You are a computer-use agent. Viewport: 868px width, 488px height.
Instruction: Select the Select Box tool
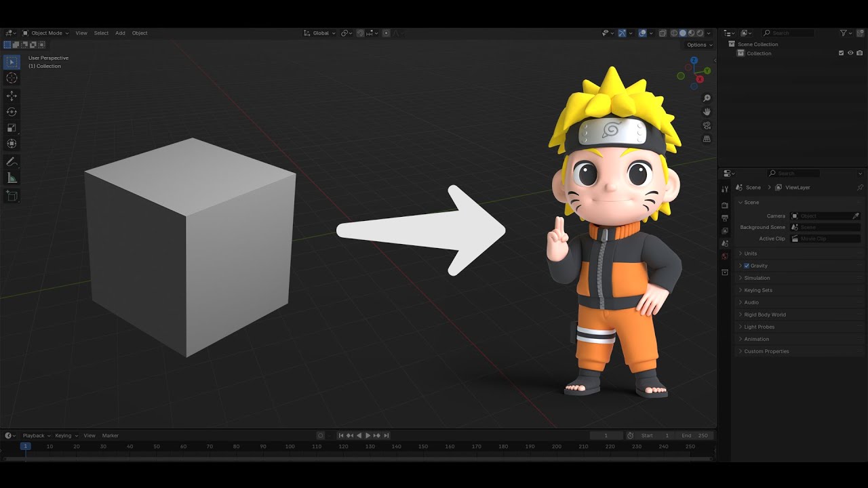(12, 62)
